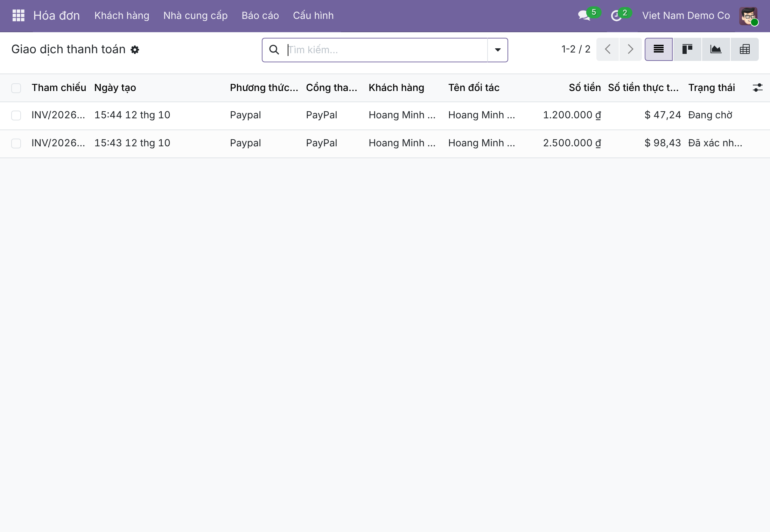The width and height of the screenshot is (770, 532).
Task: Open the Báo cáo menu
Action: click(260, 16)
